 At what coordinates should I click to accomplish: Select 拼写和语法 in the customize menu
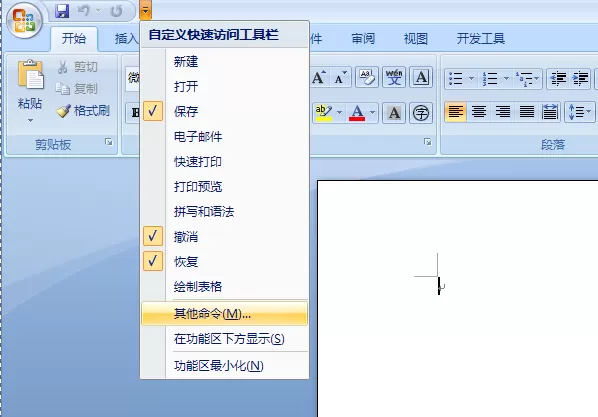[224, 211]
